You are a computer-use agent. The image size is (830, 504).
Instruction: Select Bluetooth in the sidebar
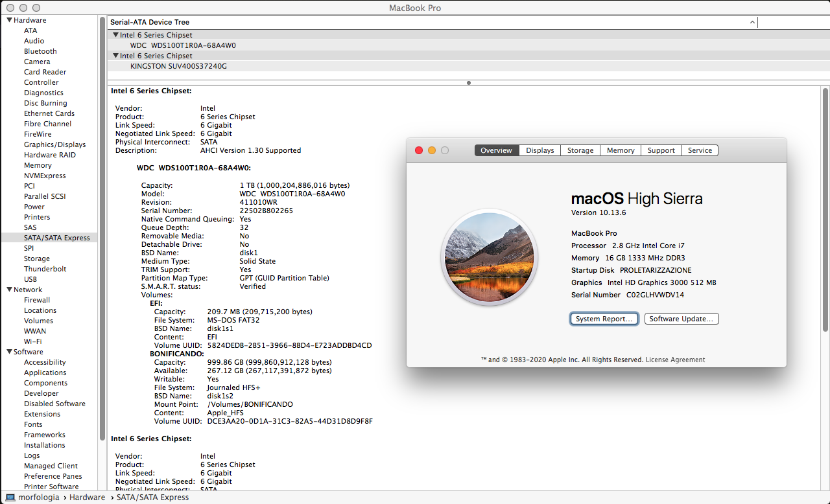pyautogui.click(x=40, y=51)
